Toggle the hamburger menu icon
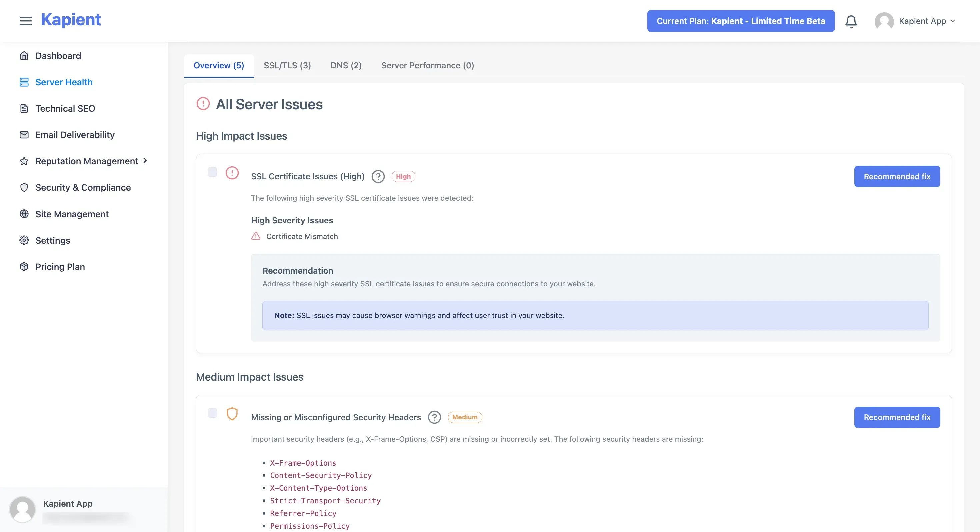 tap(25, 21)
